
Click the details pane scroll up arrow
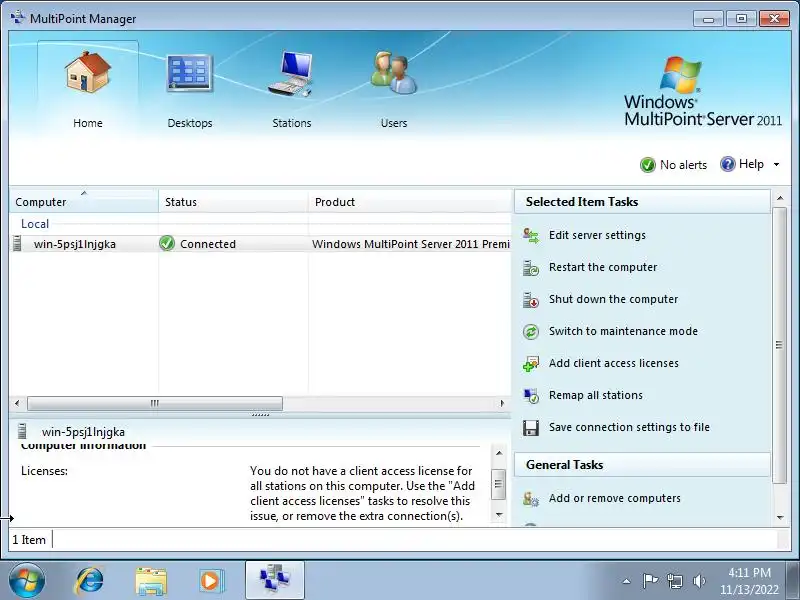coord(499,453)
